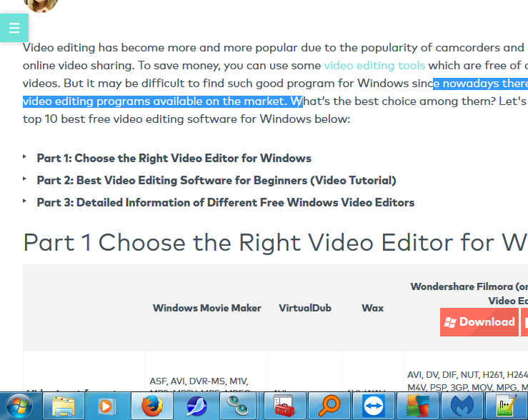The height and width of the screenshot is (420, 528).
Task: Open the Windows Start menu orb
Action: pos(19,406)
